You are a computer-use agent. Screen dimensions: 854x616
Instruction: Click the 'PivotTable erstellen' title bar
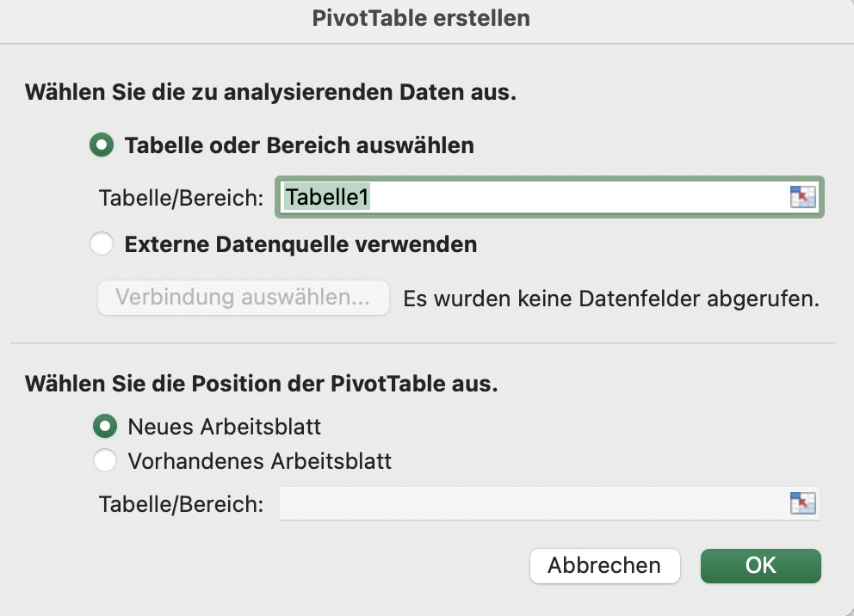coord(421,18)
